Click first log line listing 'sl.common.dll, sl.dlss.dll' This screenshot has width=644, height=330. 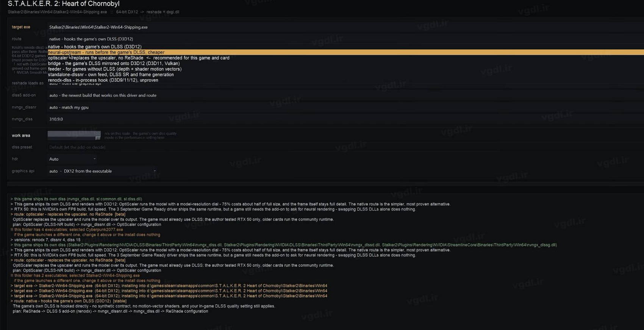(x=76, y=199)
